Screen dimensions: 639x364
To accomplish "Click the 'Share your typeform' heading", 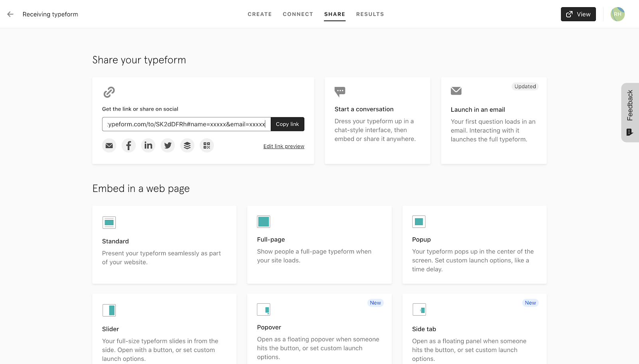I will 139,60.
